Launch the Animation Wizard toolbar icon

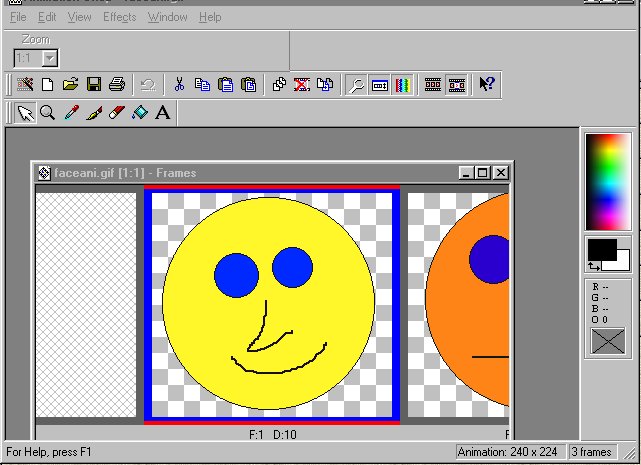[25, 85]
